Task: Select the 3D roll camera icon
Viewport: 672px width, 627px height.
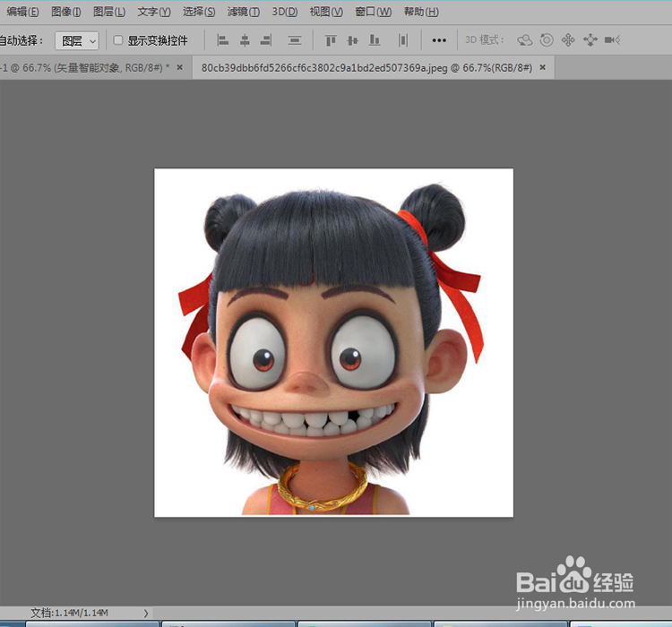Action: (x=547, y=40)
